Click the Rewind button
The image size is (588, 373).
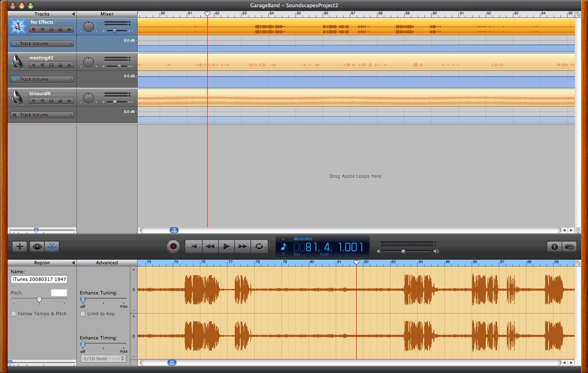coord(210,246)
